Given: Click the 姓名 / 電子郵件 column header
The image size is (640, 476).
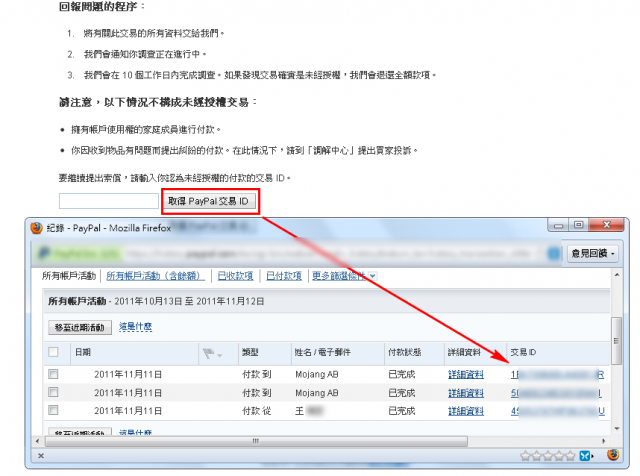Looking at the screenshot, I should (322, 352).
